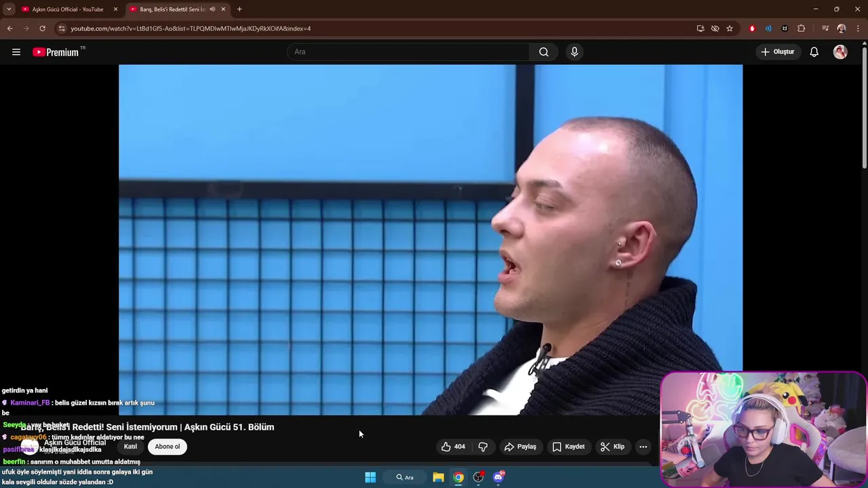
Task: Open YouTube account avatar menu
Action: pos(840,52)
